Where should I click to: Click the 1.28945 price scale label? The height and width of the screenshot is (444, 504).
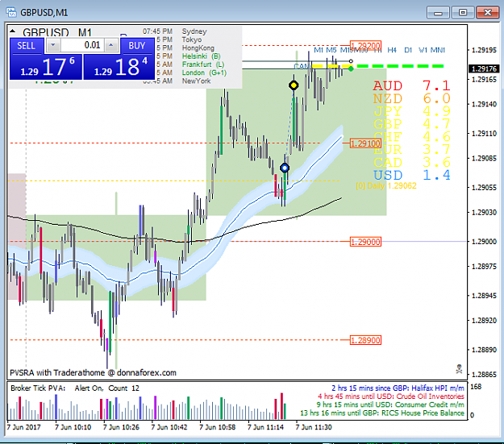[484, 296]
